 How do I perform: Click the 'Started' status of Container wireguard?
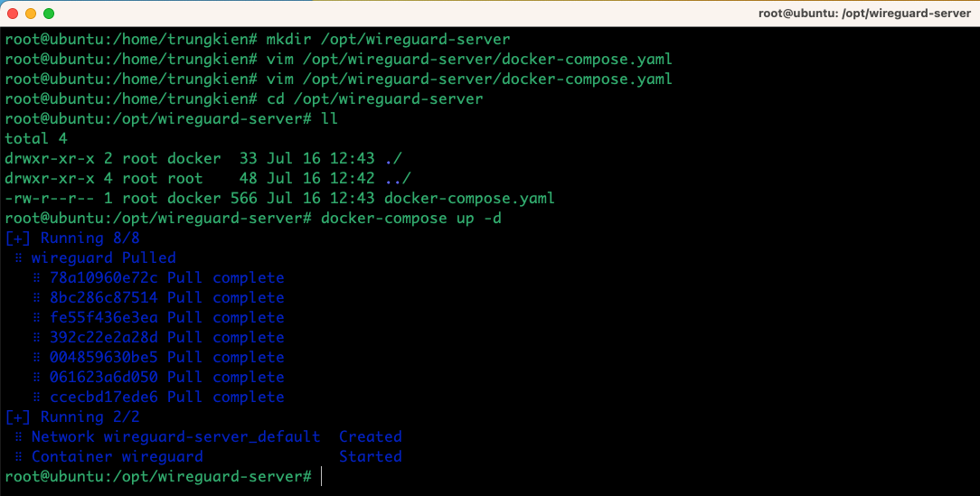point(370,456)
